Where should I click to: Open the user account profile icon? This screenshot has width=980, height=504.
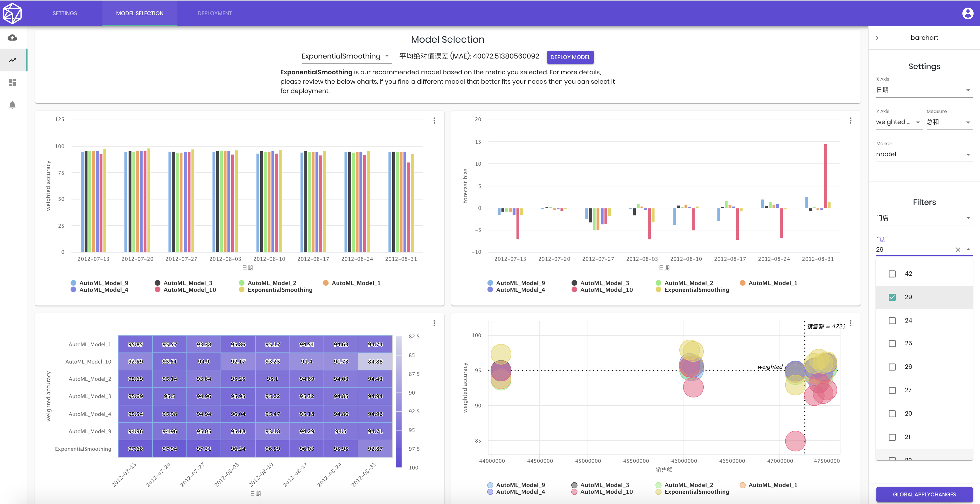click(x=967, y=13)
